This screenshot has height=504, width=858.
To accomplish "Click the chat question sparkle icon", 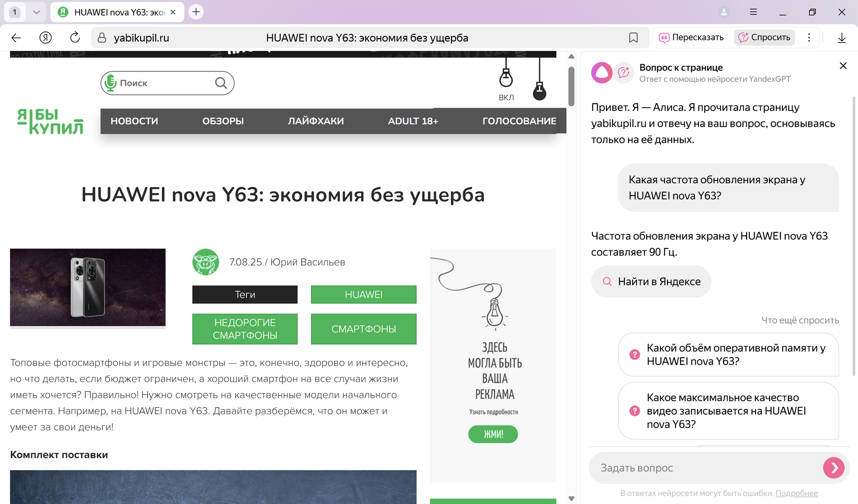I will pyautogui.click(x=623, y=72).
